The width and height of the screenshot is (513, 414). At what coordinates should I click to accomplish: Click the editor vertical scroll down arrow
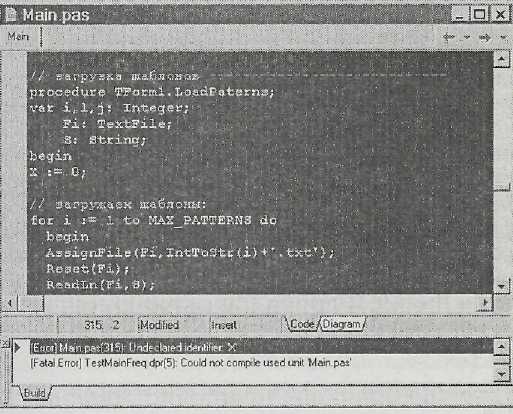[502, 286]
